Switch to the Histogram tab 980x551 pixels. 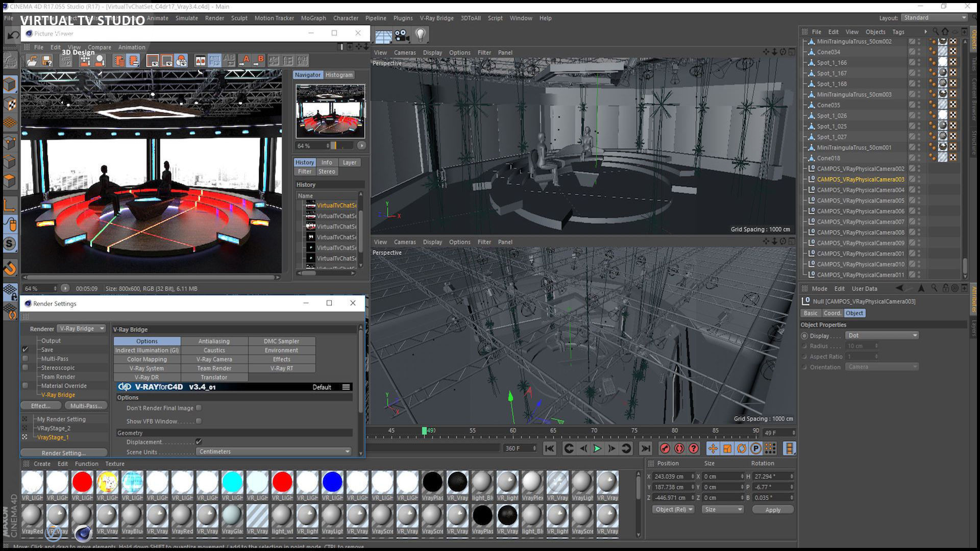tap(339, 75)
